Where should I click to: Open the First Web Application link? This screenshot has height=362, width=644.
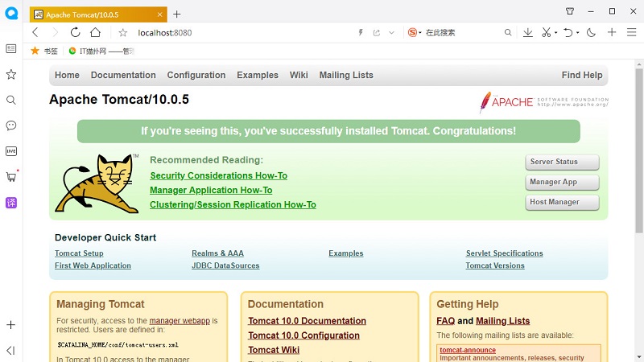(x=93, y=265)
